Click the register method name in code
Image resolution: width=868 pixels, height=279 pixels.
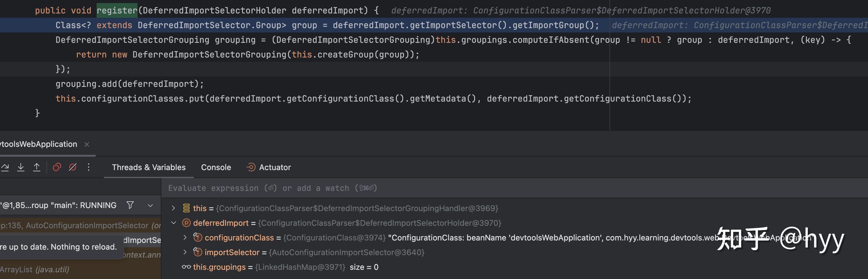click(117, 10)
